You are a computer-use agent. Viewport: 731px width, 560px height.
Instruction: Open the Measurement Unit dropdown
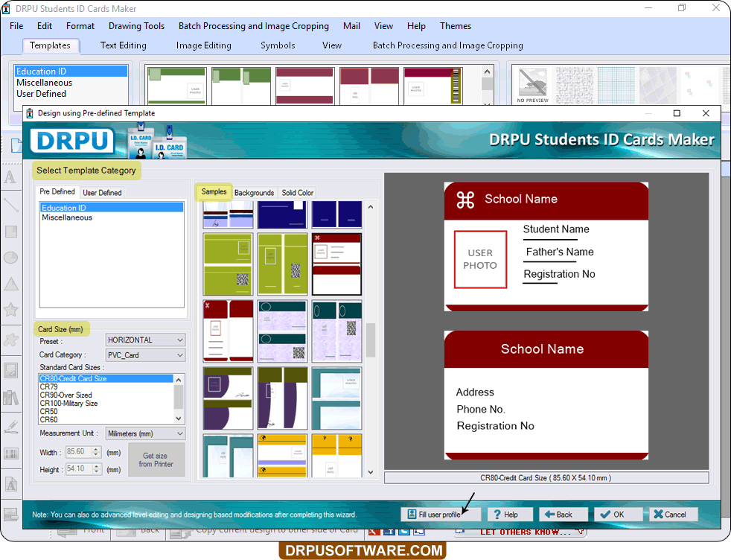tap(145, 433)
